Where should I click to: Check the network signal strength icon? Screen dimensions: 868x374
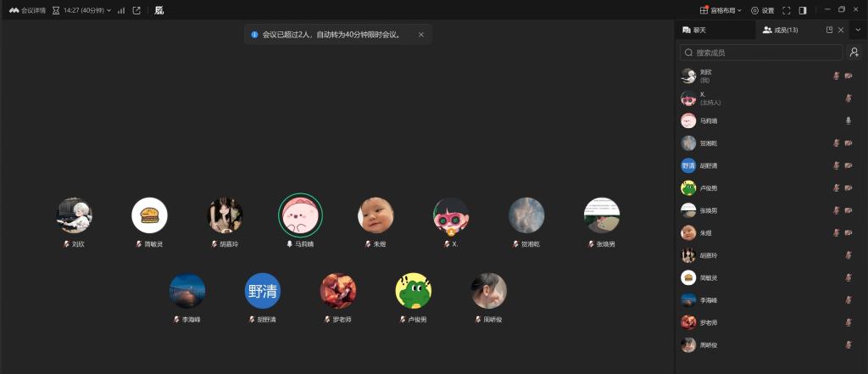(121, 10)
